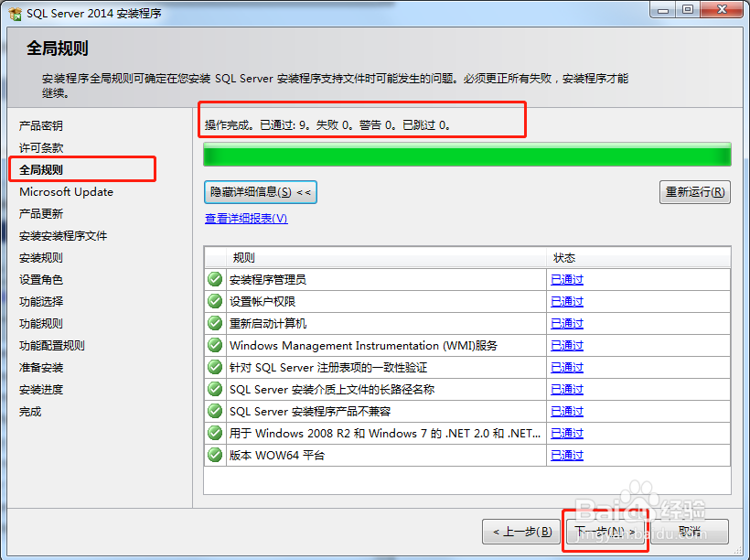This screenshot has width=750, height=560.
Task: Click the 状态 column header
Action: [x=638, y=258]
